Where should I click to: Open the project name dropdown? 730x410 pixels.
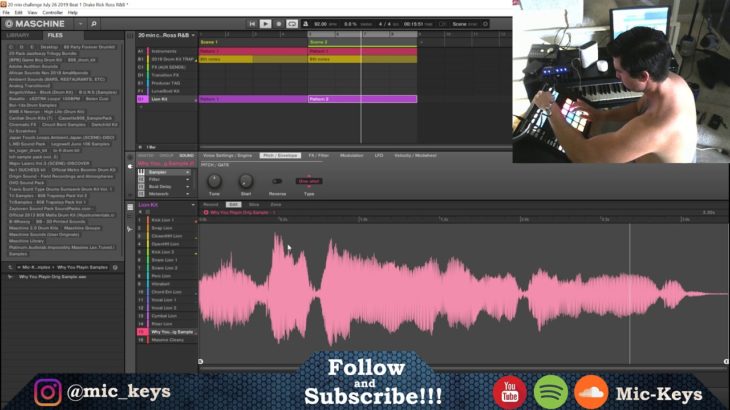click(193, 35)
